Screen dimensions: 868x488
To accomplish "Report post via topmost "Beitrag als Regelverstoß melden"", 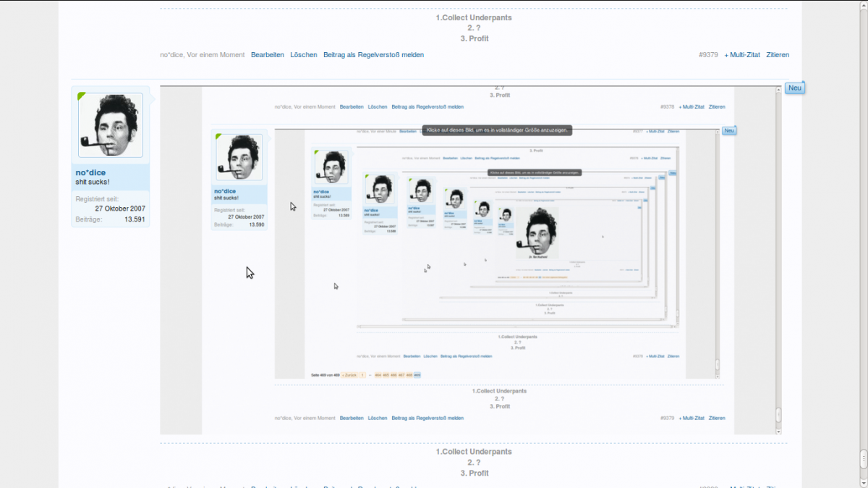I will click(x=373, y=55).
